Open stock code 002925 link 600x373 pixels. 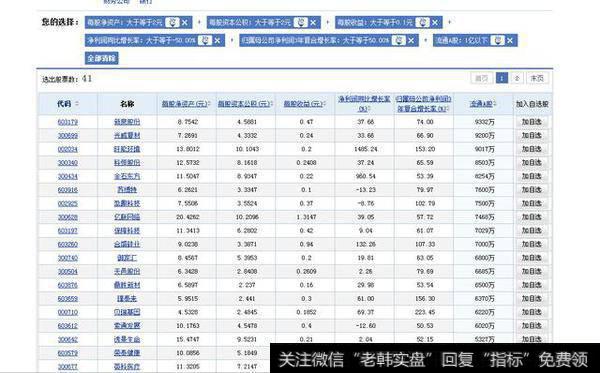[68, 204]
